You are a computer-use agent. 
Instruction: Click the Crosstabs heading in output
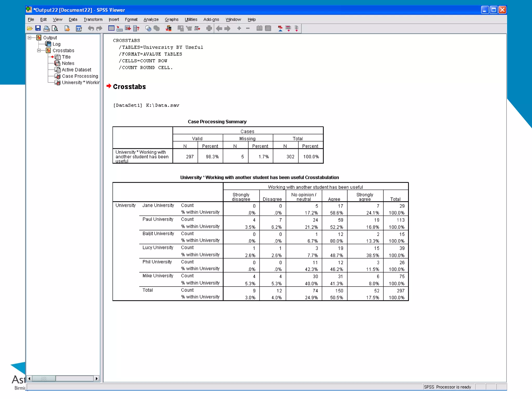(x=129, y=87)
